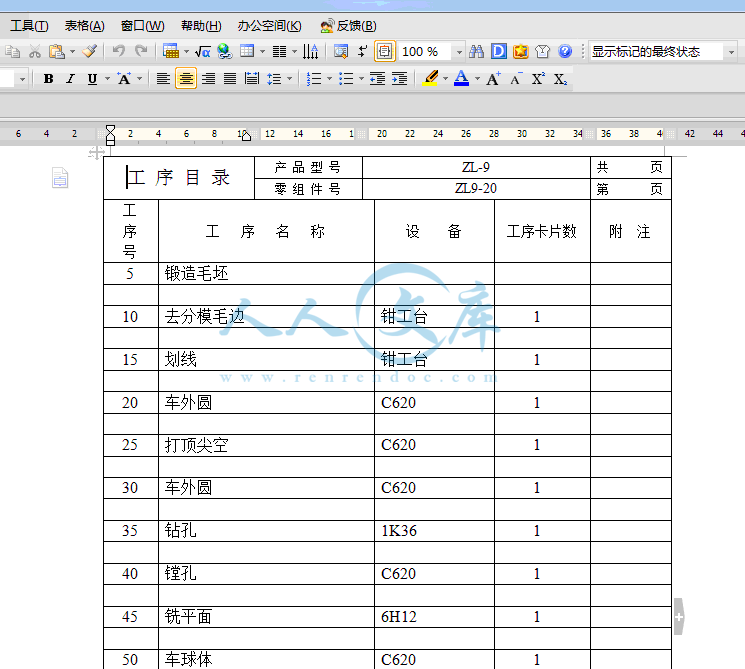Click the document map icon
Screen dimensions: 745x669
click(341, 51)
